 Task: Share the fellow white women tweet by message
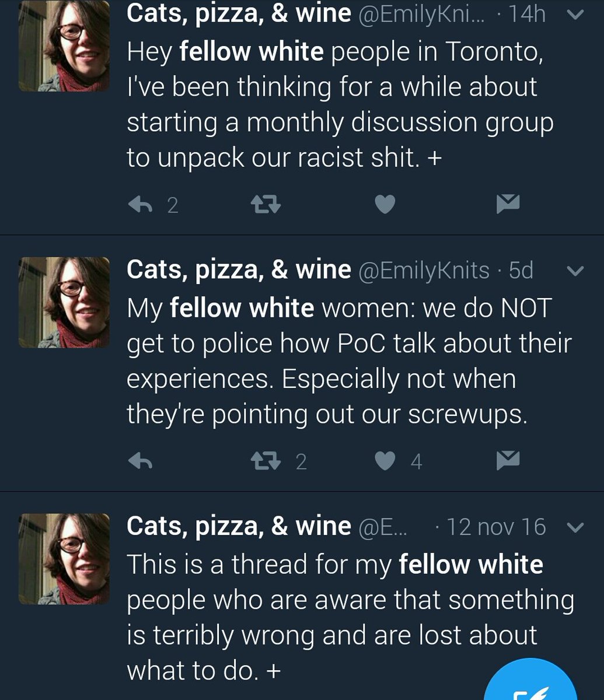[508, 461]
